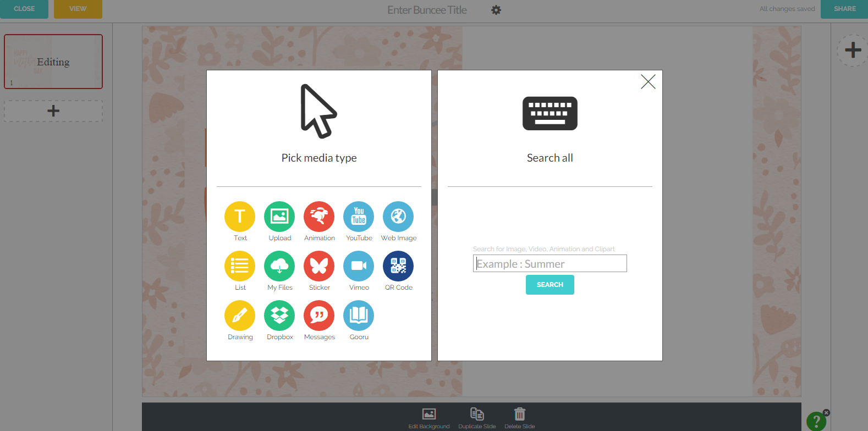Image resolution: width=868 pixels, height=431 pixels.
Task: Open Buncee settings gear
Action: [x=496, y=10]
